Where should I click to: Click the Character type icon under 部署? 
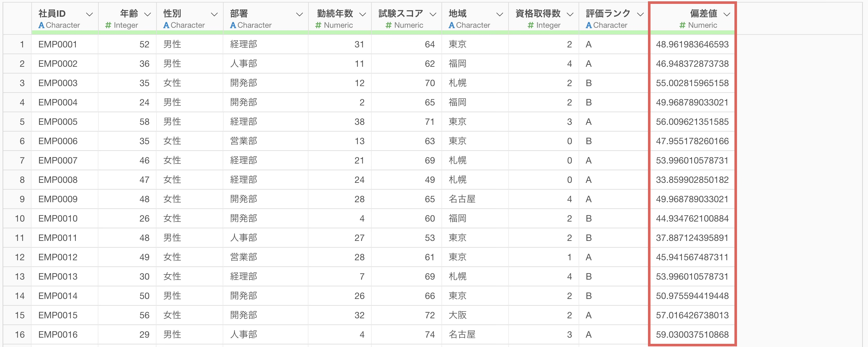pos(233,25)
